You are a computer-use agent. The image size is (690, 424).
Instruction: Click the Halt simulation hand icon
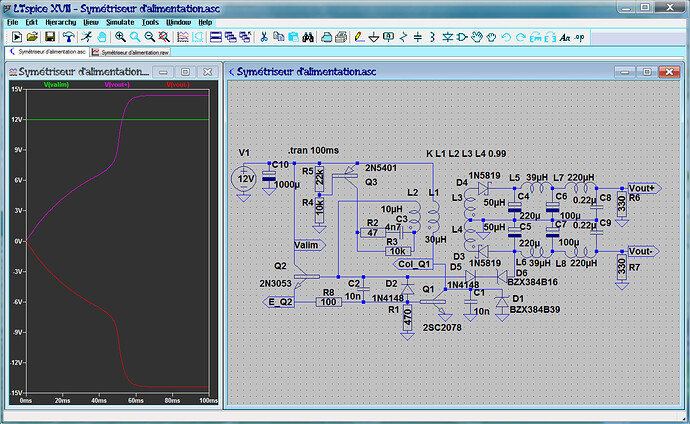[x=102, y=37]
